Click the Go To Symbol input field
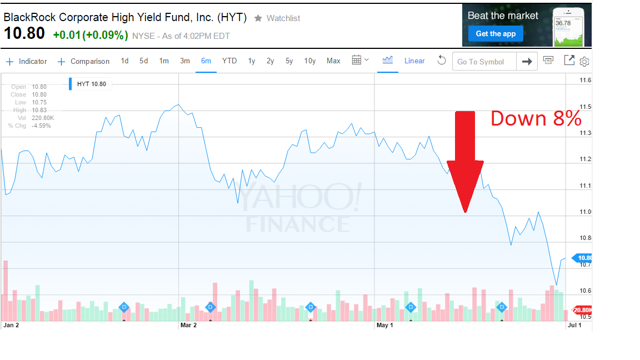640x360 pixels. 484,62
